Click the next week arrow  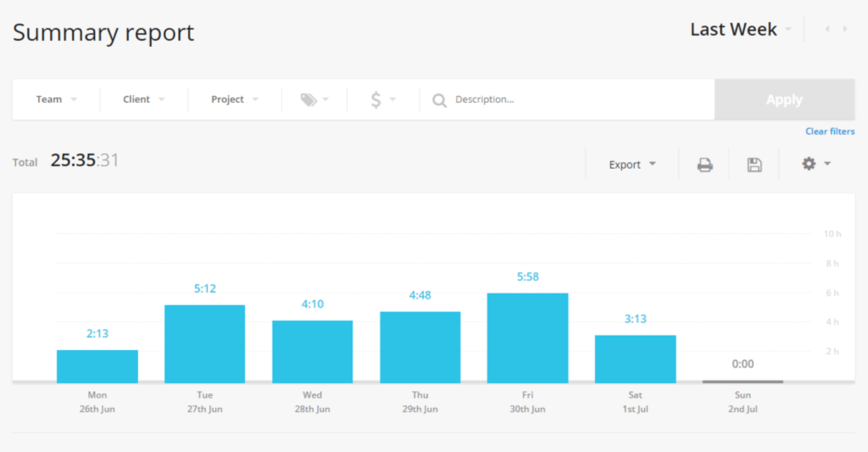coord(845,29)
